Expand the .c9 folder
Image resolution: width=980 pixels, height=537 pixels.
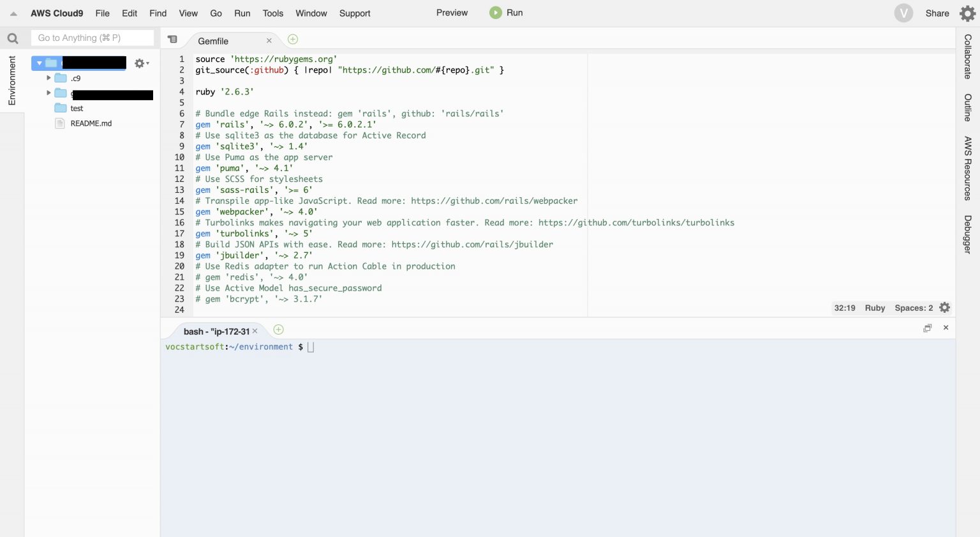[x=48, y=78]
